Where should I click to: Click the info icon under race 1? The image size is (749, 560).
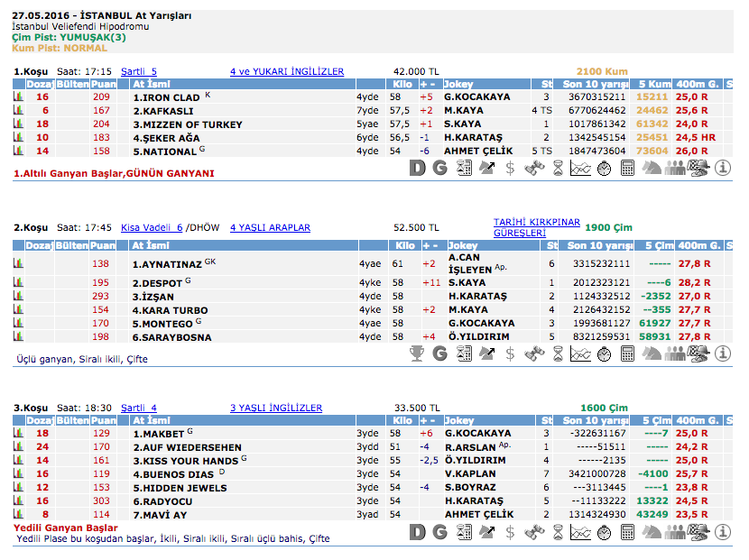[722, 167]
